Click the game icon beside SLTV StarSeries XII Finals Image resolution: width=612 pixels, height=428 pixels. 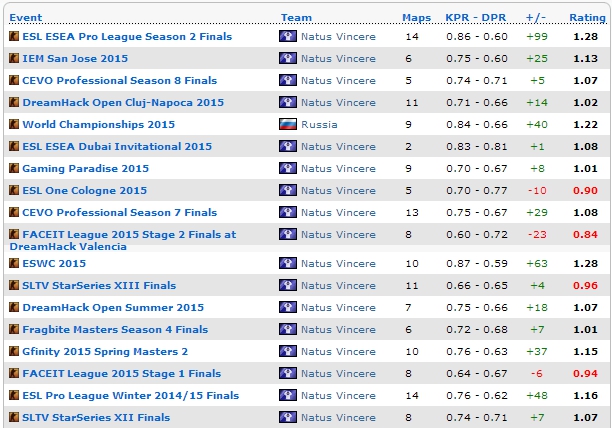[x=14, y=417]
